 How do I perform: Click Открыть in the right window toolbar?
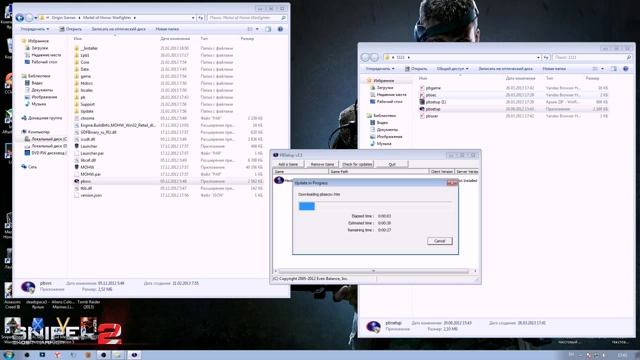(x=416, y=69)
